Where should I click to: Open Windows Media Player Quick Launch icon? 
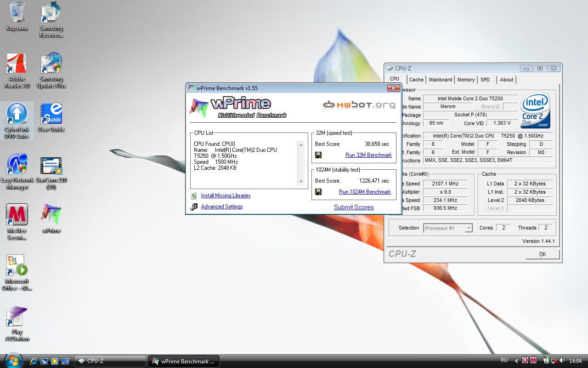pyautogui.click(x=55, y=361)
